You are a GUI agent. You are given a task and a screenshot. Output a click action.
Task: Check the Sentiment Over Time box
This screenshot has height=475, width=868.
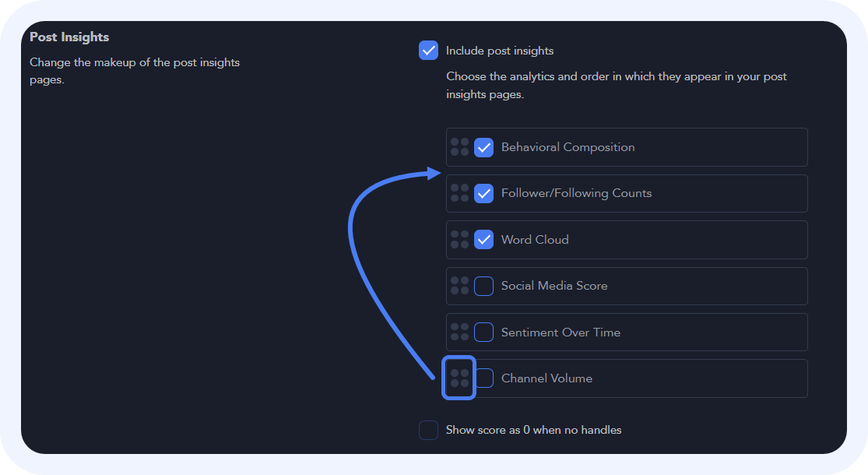(484, 332)
